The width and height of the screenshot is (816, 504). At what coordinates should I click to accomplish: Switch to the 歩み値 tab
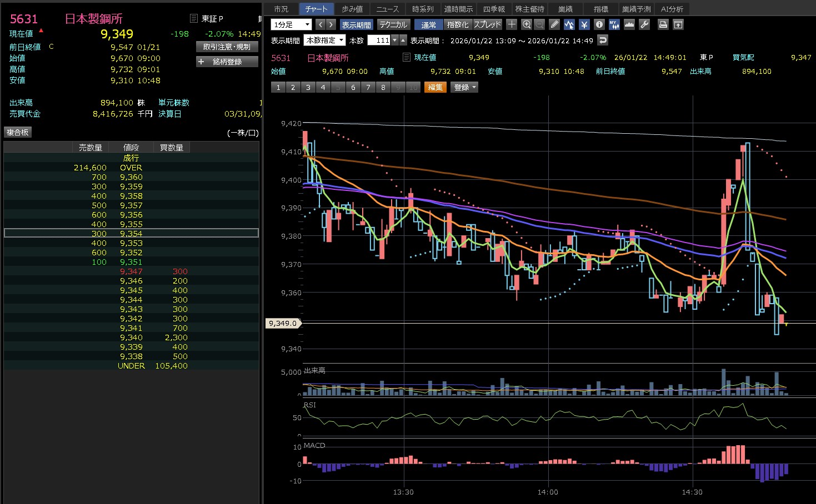pos(352,9)
